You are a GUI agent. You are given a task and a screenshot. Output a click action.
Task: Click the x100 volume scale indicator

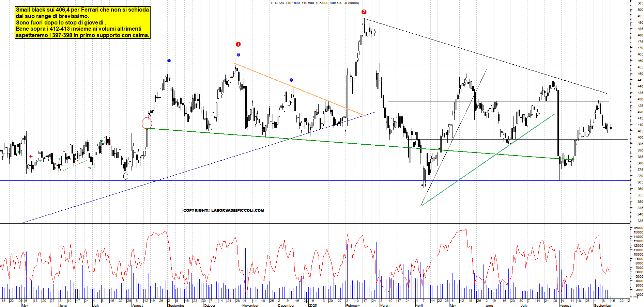pyautogui.click(x=634, y=297)
